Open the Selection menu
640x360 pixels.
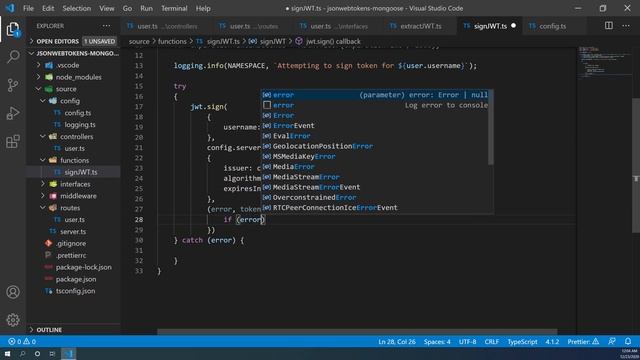click(x=76, y=8)
